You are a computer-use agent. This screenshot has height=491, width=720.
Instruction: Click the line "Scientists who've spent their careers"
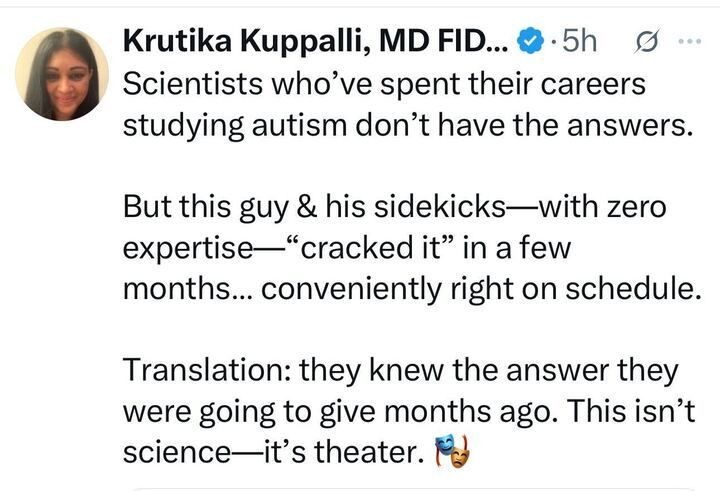pyautogui.click(x=384, y=84)
